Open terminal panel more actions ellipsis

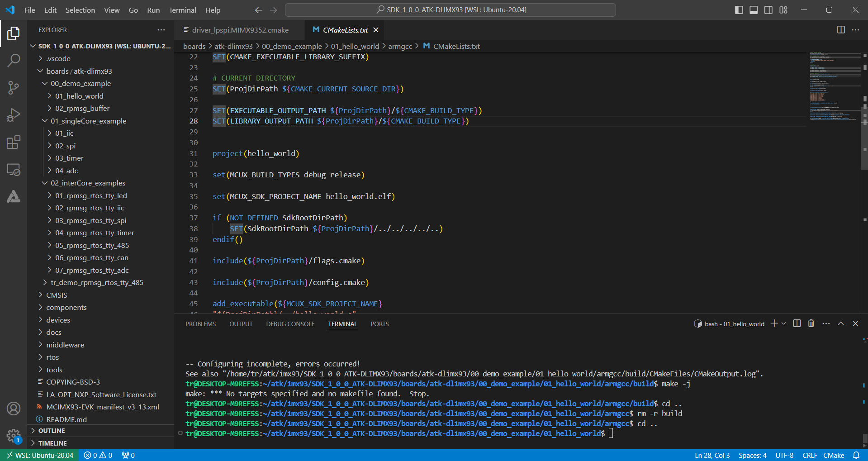(x=826, y=323)
